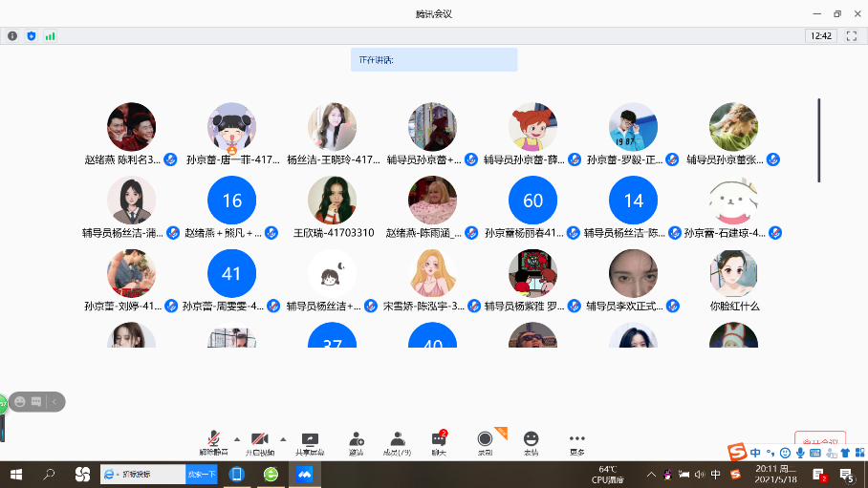Image resolution: width=868 pixels, height=488 pixels.
Task: Turn on the camera video
Action: tap(259, 442)
